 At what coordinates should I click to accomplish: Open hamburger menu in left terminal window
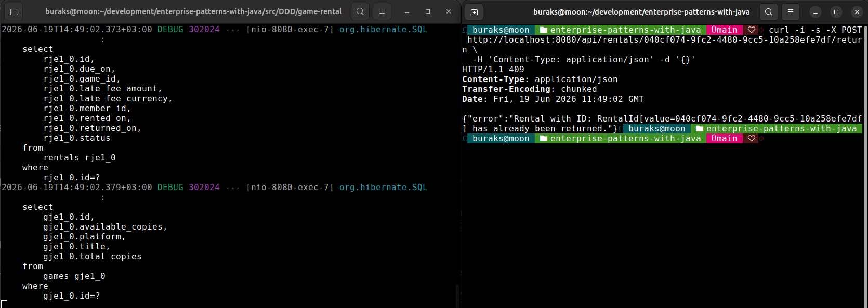(382, 11)
